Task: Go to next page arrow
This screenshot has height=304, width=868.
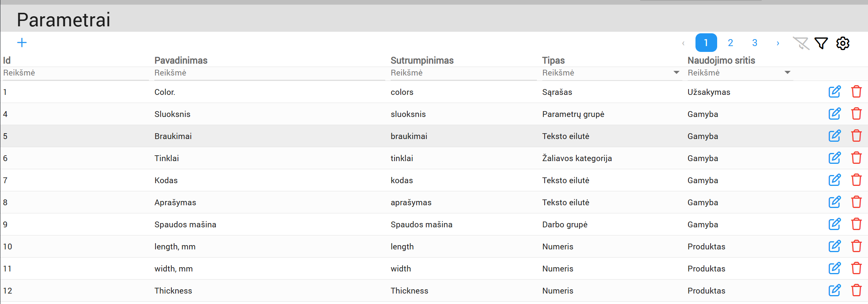Action: click(778, 43)
